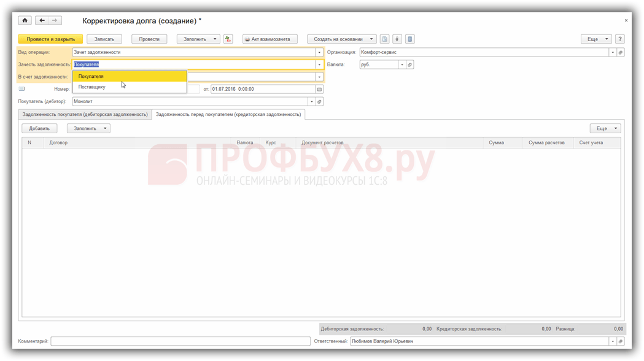Click the Сумма расчетов column header
Viewport: 644px width, 361px height.
coord(546,143)
